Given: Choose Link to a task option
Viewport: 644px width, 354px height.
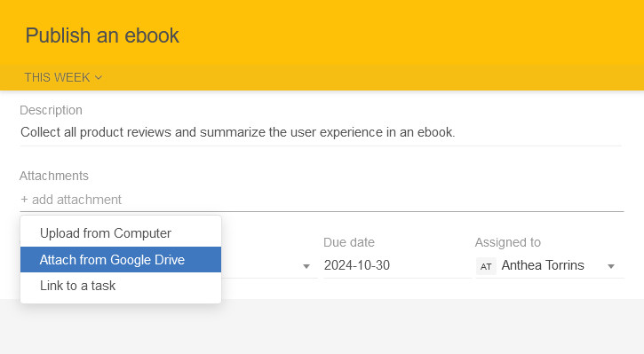Looking at the screenshot, I should point(121,286).
